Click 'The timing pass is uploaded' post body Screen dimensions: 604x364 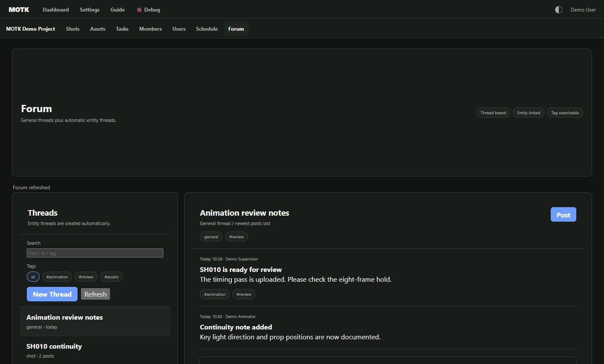click(x=295, y=280)
